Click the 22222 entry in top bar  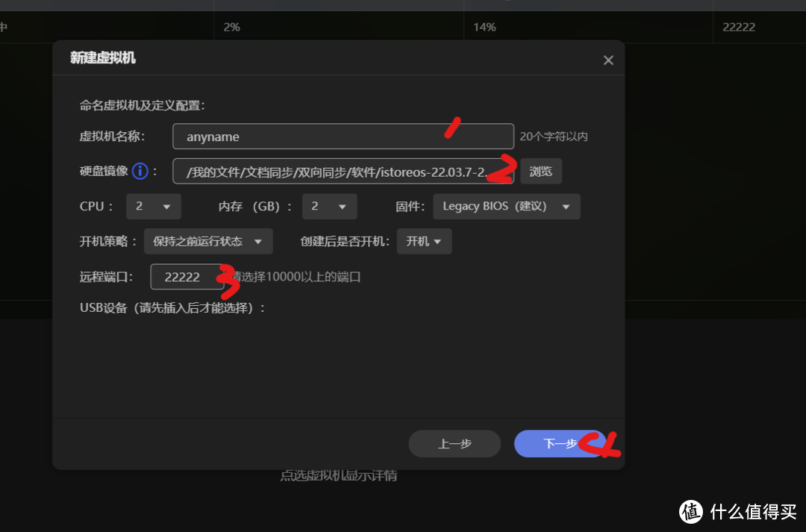click(x=738, y=27)
